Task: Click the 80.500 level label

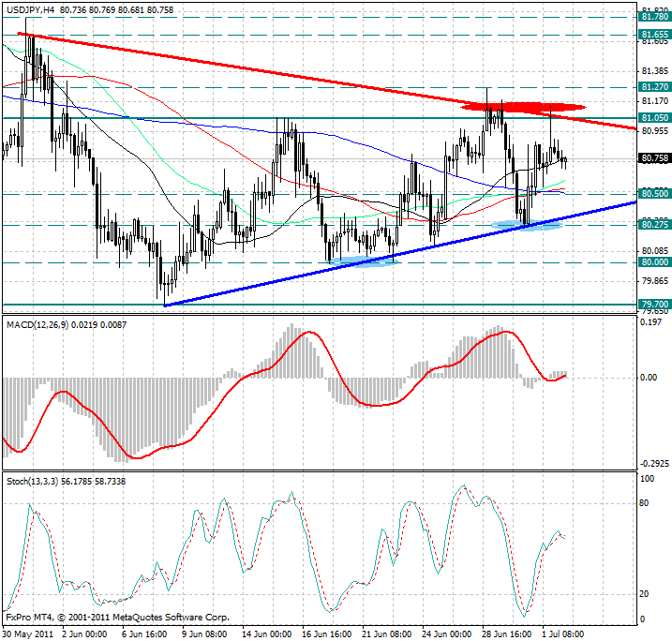Action: coord(654,194)
